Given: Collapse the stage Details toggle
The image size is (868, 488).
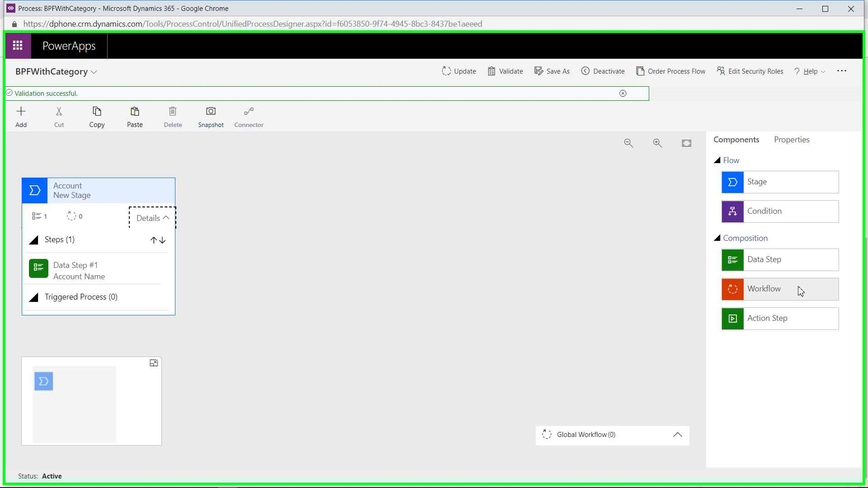Looking at the screenshot, I should tap(152, 218).
